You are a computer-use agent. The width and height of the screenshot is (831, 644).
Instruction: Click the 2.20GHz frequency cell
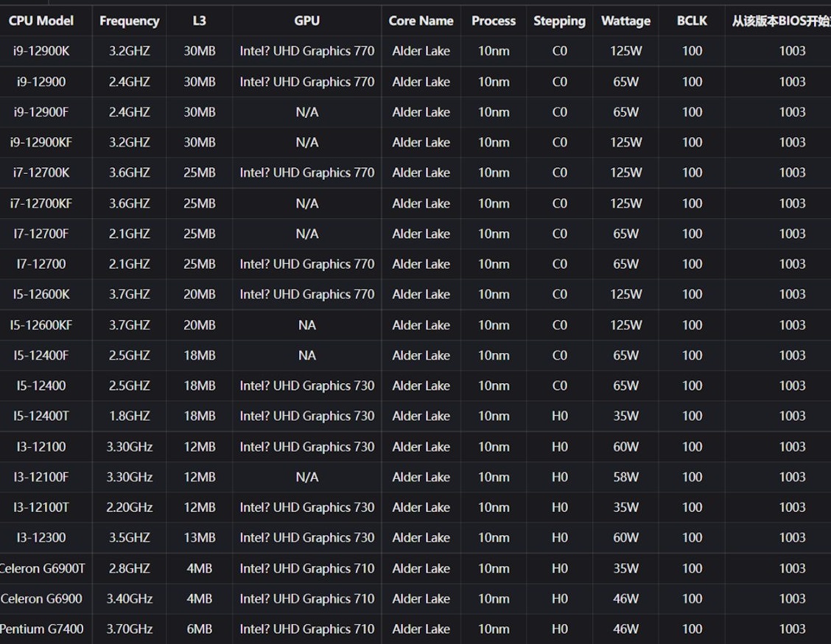(x=130, y=507)
